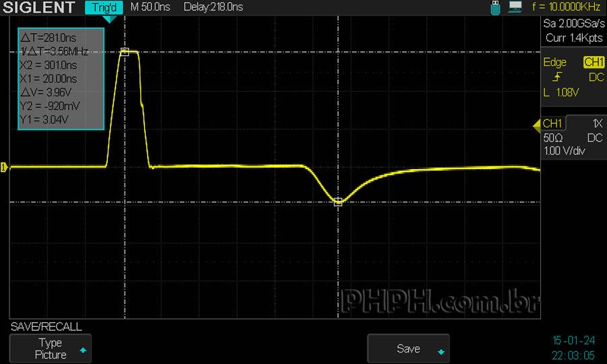Click the trigger level arrow at right edge
This screenshot has width=607, height=364.
[x=537, y=124]
